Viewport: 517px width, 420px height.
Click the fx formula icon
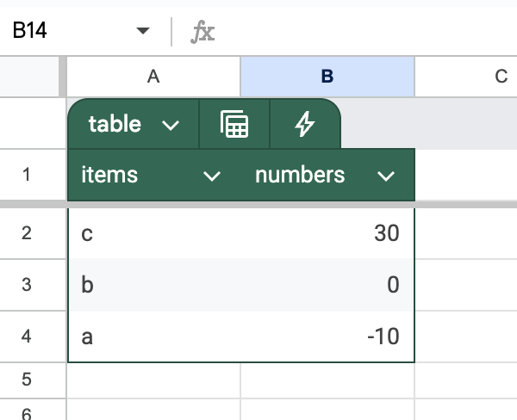pos(202,32)
